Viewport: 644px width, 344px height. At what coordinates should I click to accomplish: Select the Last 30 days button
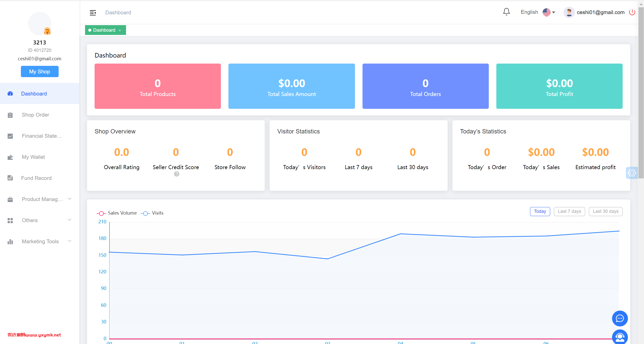[606, 211]
